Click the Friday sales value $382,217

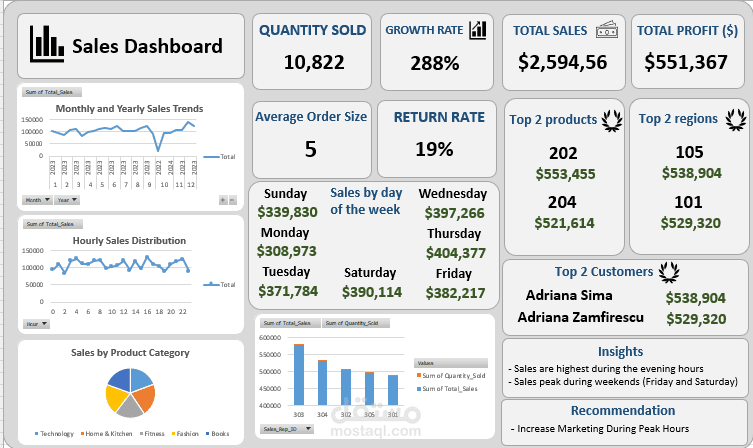[455, 292]
